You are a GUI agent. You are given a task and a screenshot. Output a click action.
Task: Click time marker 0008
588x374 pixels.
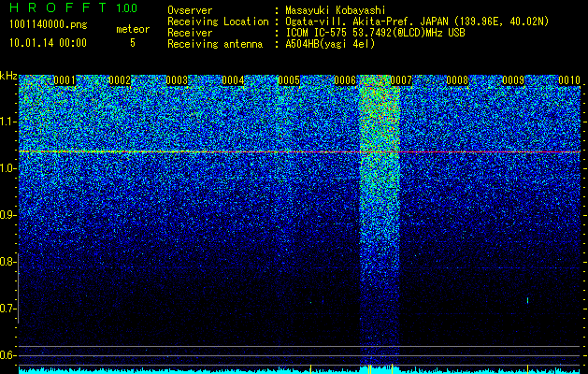(x=457, y=80)
